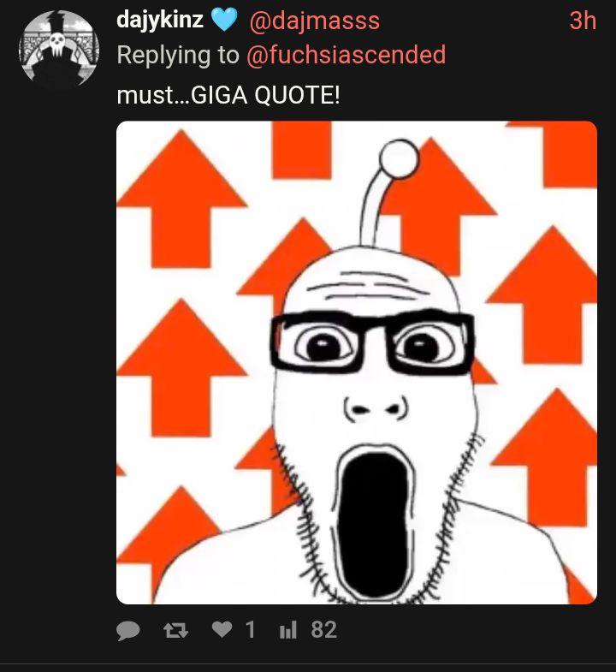Click the blue heart emoji beside dajykinz
The image size is (616, 672).
point(225,21)
